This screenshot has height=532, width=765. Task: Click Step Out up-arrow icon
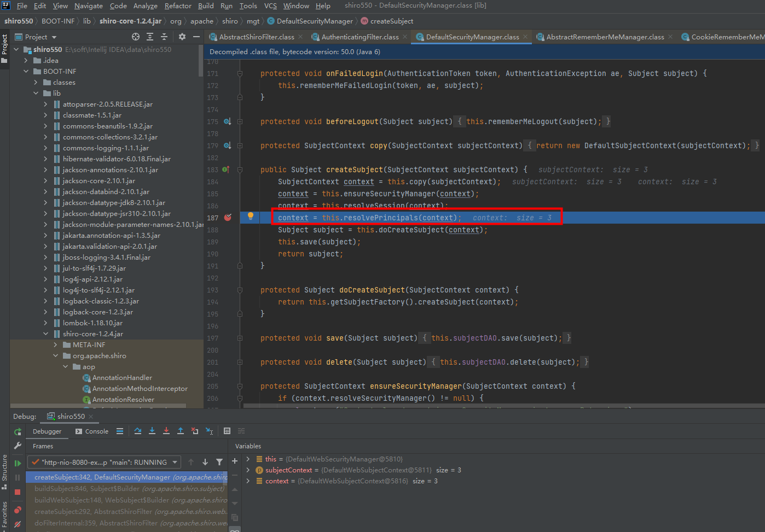181,431
